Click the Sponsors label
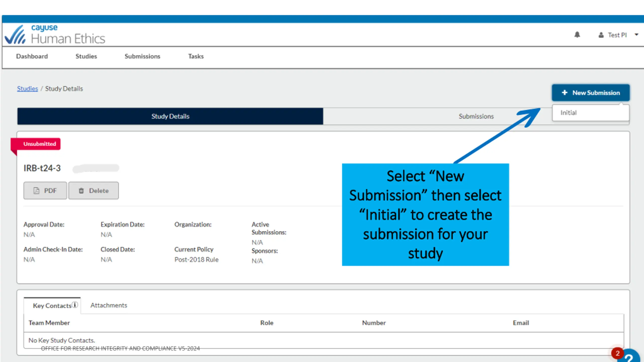Image resolution: width=644 pixels, height=362 pixels. 265,251
